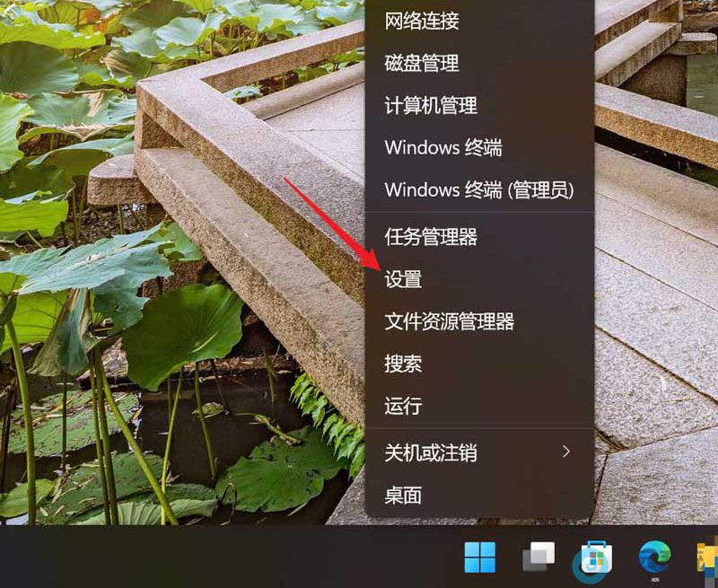Choose 计算机管理 menu entry
The height and width of the screenshot is (588, 718).
click(x=431, y=105)
